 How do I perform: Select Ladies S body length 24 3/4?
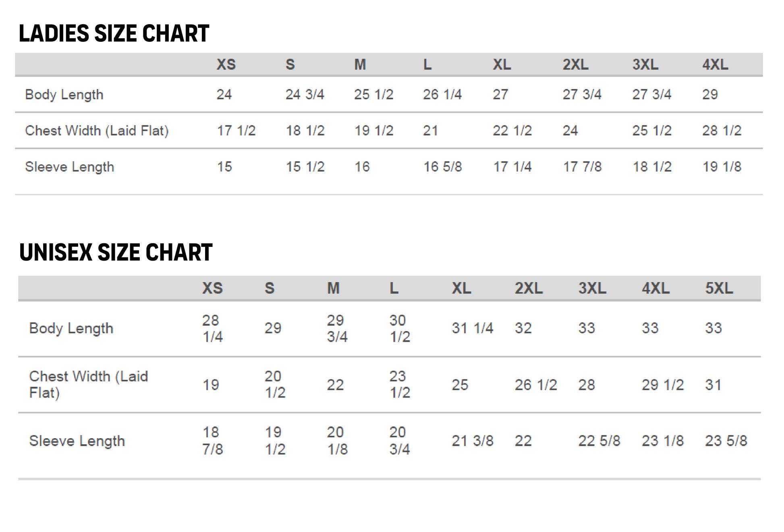(305, 95)
